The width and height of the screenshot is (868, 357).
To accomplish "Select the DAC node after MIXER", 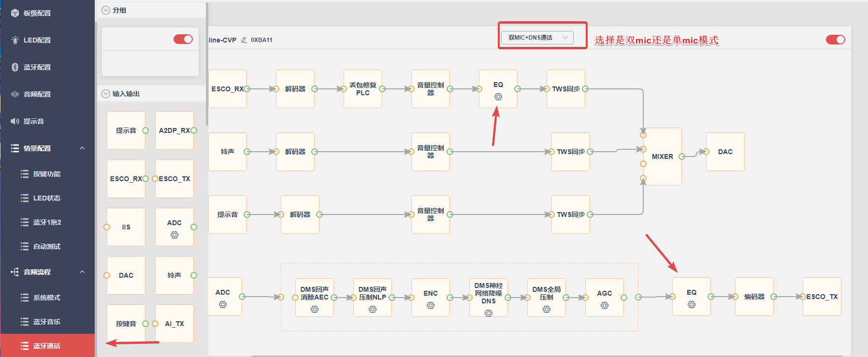I will (x=725, y=152).
